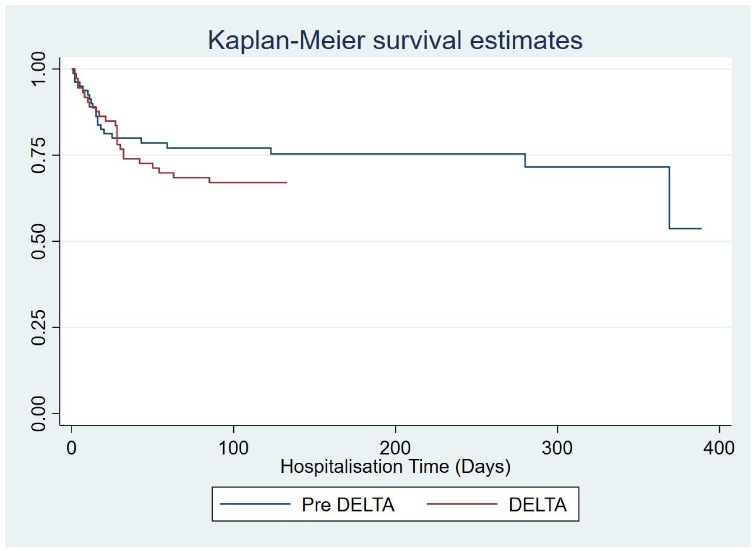This screenshot has height=551, width=756.
Task: Click the 200 x-axis tick label
Action: tap(395, 448)
